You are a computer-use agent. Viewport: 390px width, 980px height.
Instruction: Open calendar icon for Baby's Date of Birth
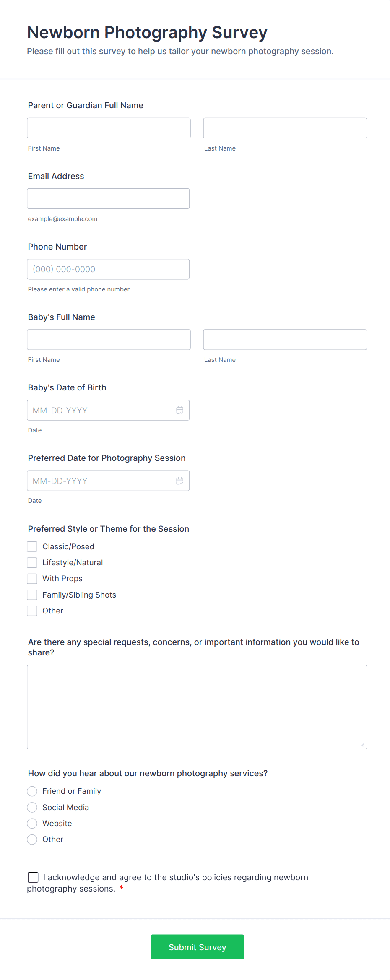(179, 410)
